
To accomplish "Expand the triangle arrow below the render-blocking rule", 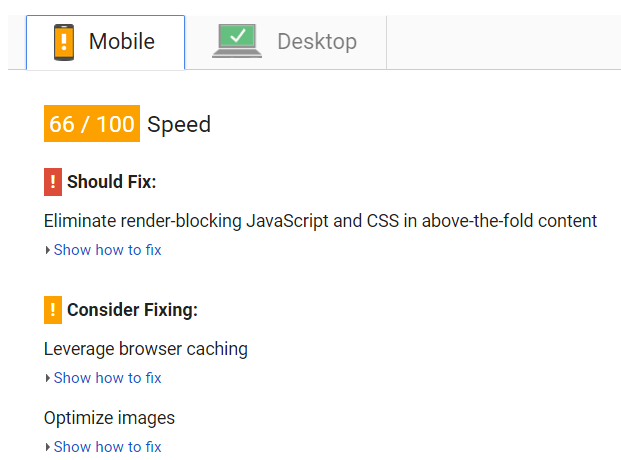I will pos(48,250).
